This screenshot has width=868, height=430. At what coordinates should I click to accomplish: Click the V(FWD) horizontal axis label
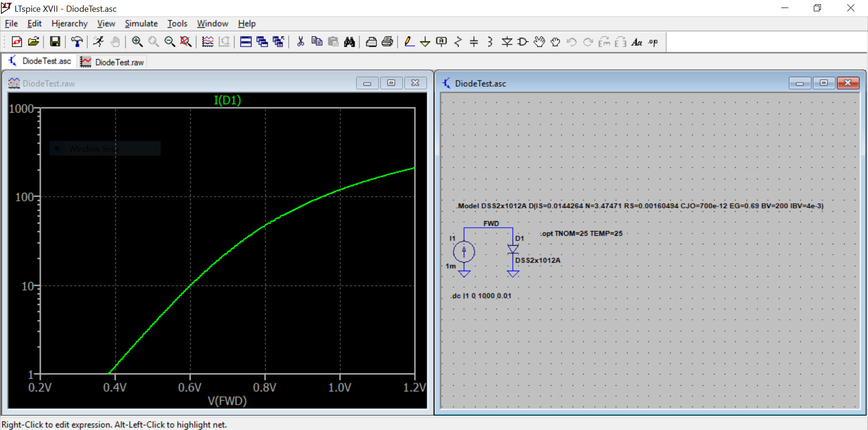[x=227, y=401]
